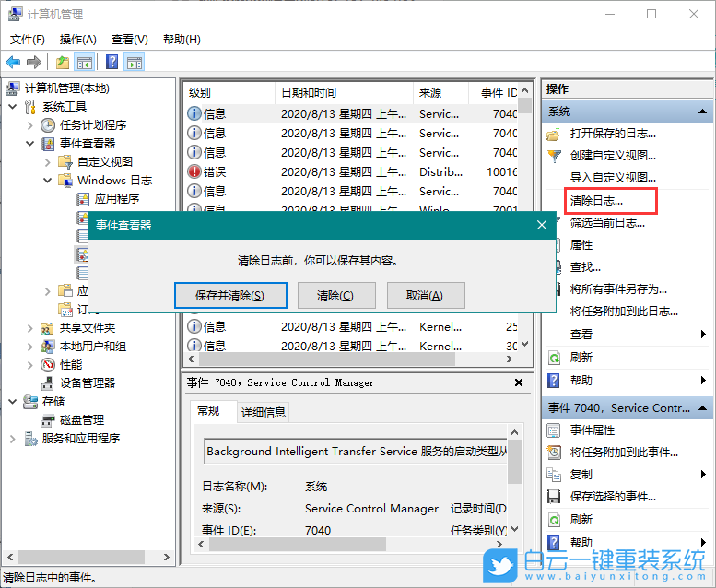Toggle the show/hide console tree icon
The image size is (716, 588).
[x=85, y=62]
